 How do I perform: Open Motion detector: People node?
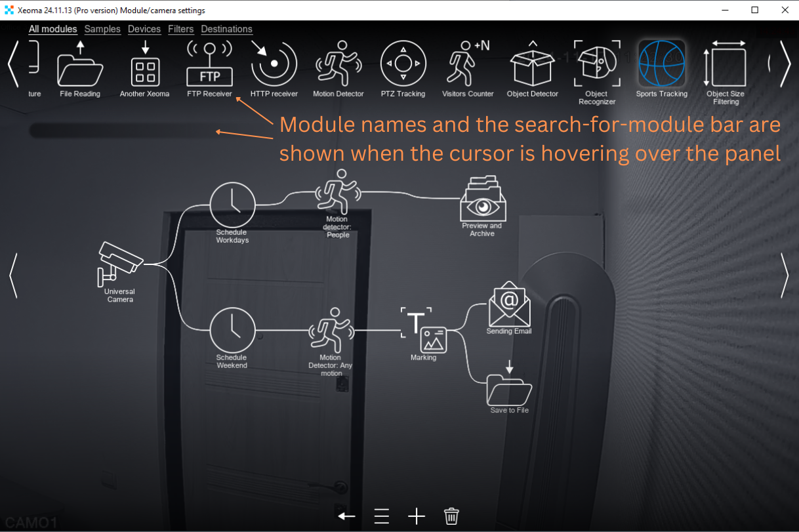click(x=338, y=192)
